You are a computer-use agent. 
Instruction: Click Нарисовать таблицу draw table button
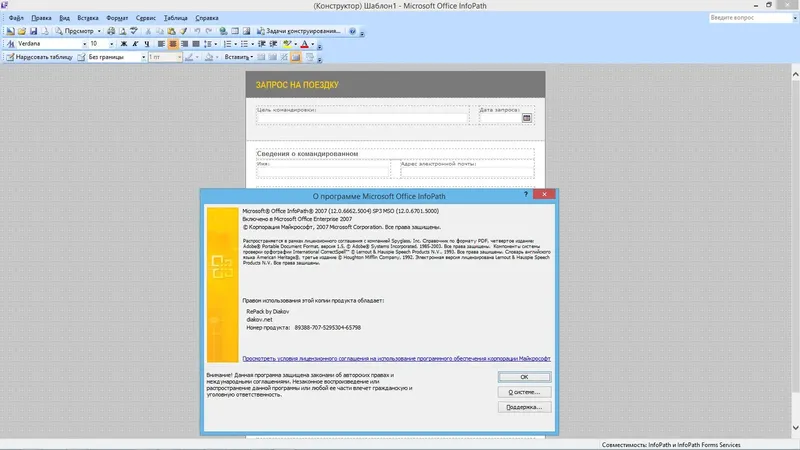(x=40, y=57)
